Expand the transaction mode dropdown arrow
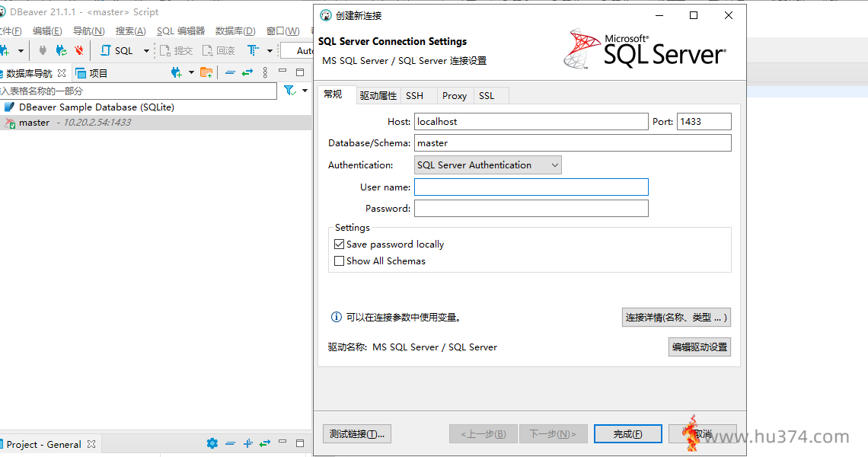The height and width of the screenshot is (457, 868). pyautogui.click(x=270, y=51)
